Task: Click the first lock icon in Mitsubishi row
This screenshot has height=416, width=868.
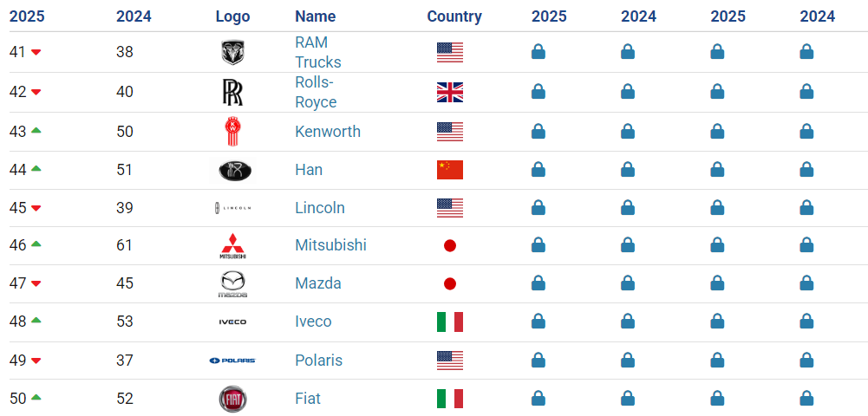Action: pyautogui.click(x=538, y=245)
